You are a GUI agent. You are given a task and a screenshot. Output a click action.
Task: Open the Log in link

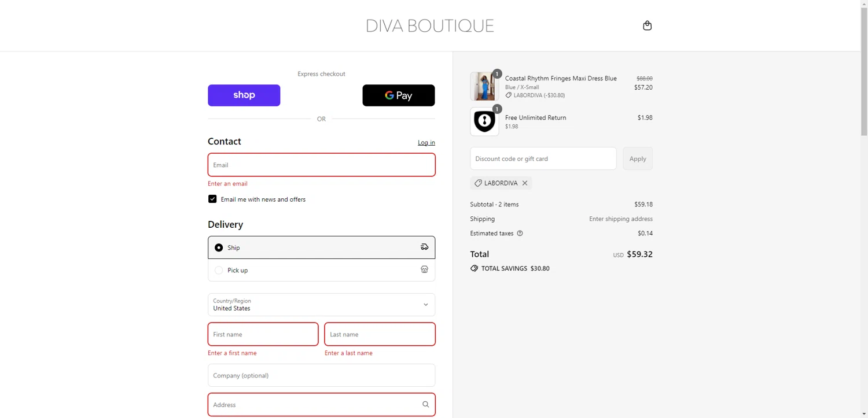point(426,142)
